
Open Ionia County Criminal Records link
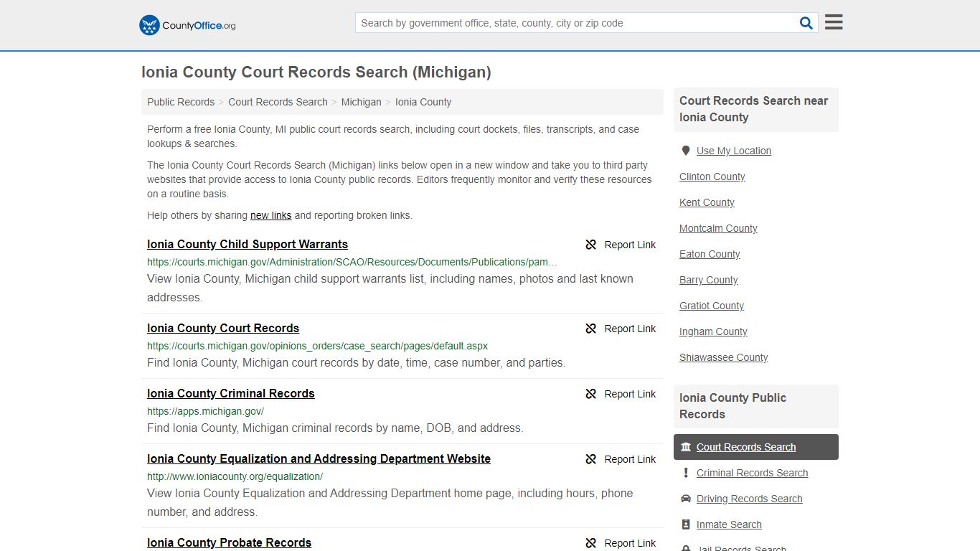click(231, 393)
